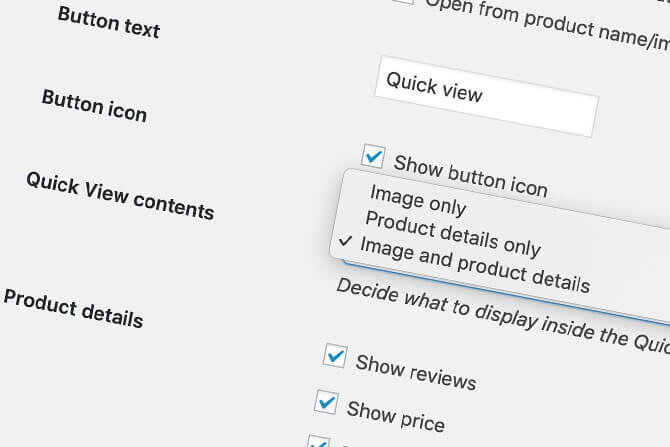This screenshot has height=447, width=670.
Task: Click the Show button icon label text
Action: [x=470, y=175]
